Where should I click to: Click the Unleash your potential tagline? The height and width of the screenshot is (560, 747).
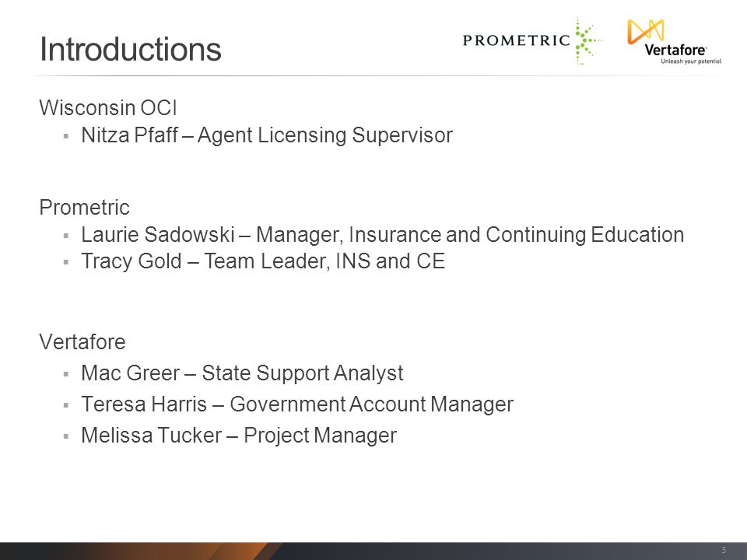coord(691,61)
